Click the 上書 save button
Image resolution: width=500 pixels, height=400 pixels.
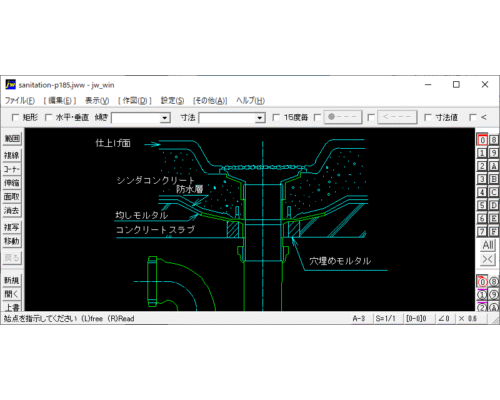tap(12, 307)
